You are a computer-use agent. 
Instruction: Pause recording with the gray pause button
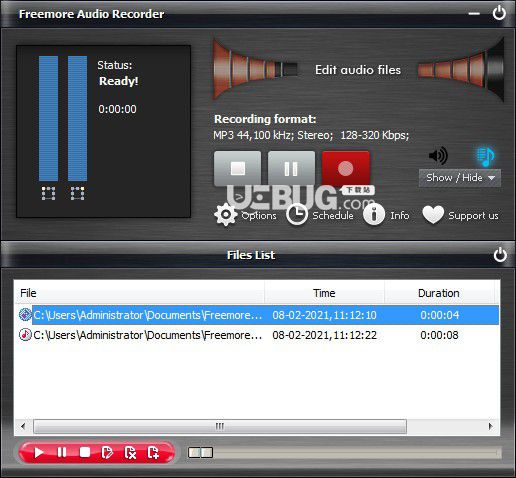pyautogui.click(x=291, y=168)
